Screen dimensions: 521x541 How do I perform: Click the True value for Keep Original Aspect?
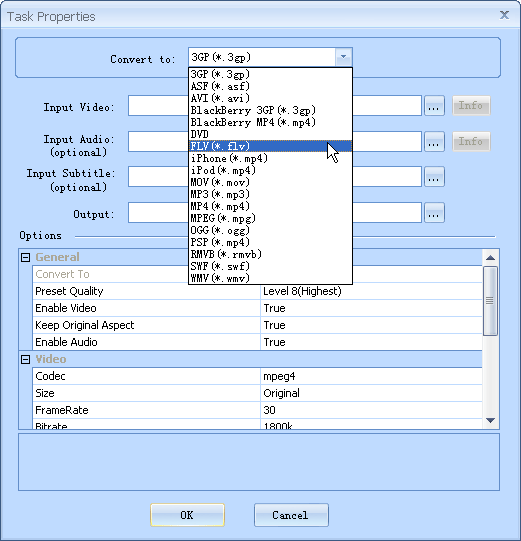pyautogui.click(x=274, y=325)
